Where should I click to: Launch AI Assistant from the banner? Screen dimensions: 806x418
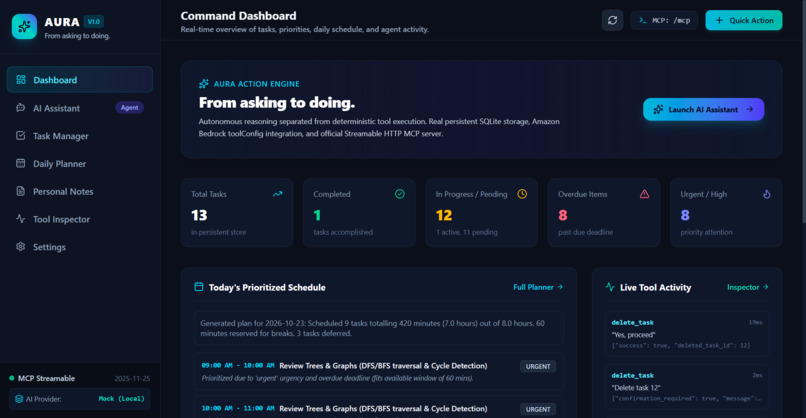[703, 110]
